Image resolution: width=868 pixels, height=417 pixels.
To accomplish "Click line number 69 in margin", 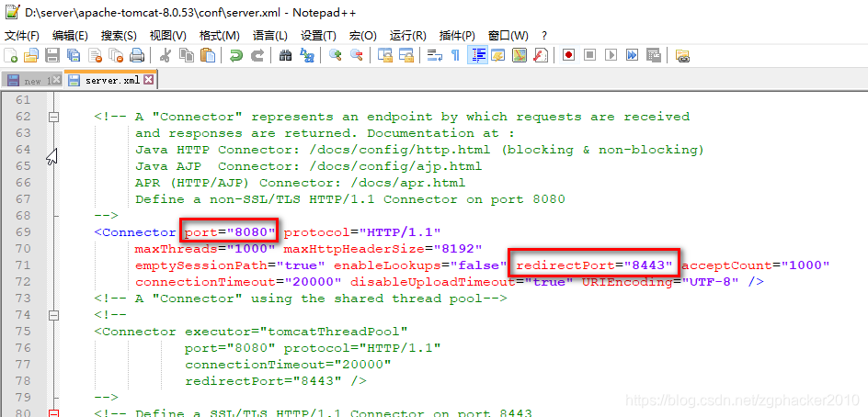I will [x=23, y=232].
